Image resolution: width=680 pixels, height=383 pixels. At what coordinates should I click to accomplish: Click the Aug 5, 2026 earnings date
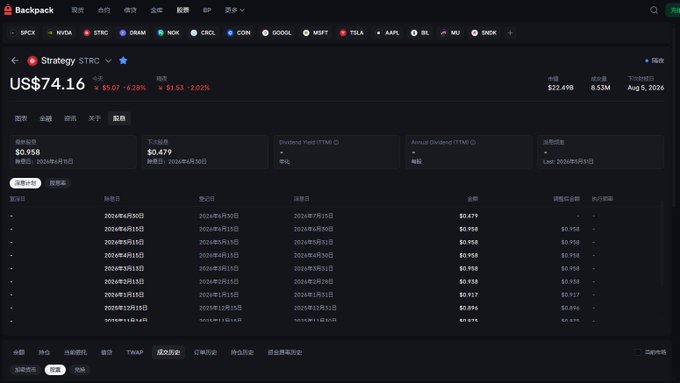(646, 88)
